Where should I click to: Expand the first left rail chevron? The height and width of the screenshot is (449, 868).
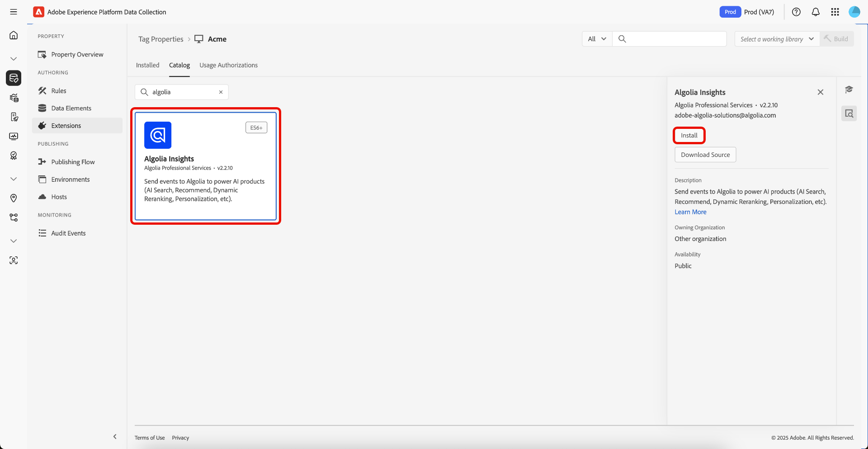14,59
